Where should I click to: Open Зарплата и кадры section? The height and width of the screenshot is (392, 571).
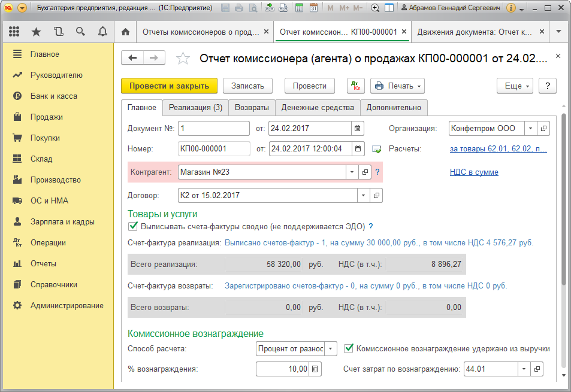pyautogui.click(x=62, y=222)
